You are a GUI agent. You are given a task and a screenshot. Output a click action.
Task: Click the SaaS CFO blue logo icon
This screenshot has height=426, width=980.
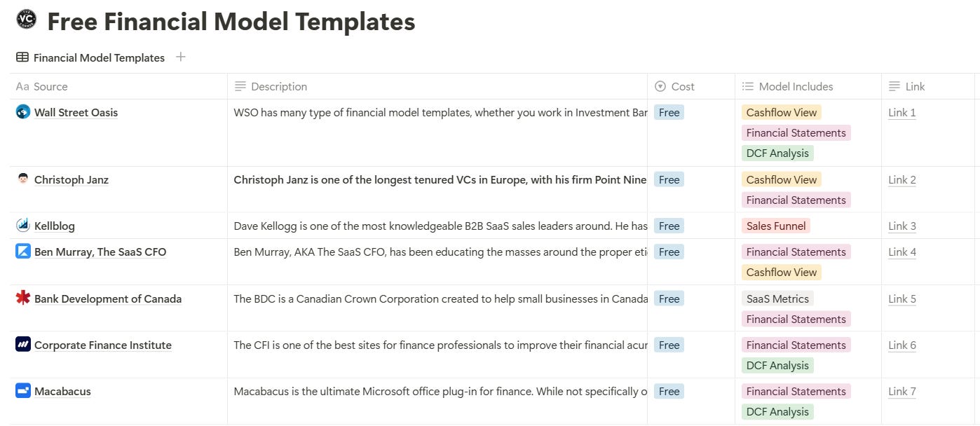[x=23, y=252]
